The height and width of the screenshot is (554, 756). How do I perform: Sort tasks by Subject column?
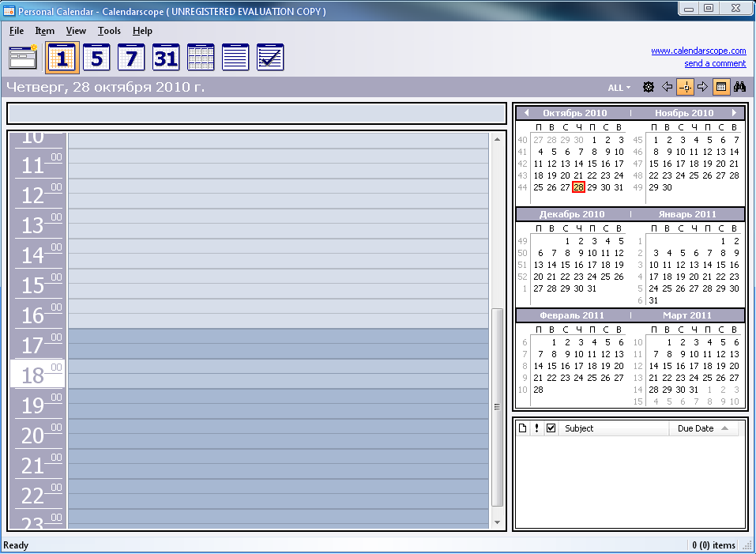coord(614,428)
